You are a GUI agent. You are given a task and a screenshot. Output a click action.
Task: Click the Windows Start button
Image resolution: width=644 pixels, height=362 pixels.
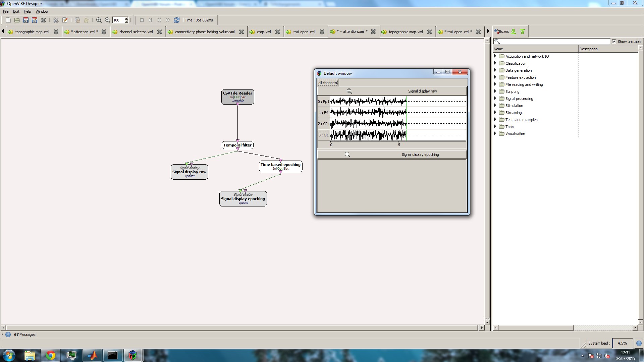pyautogui.click(x=9, y=355)
